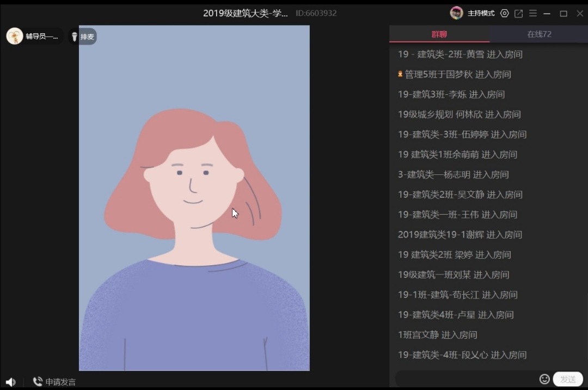Switch to the 群聊 chat tab
The height and width of the screenshot is (390, 588).
point(439,34)
